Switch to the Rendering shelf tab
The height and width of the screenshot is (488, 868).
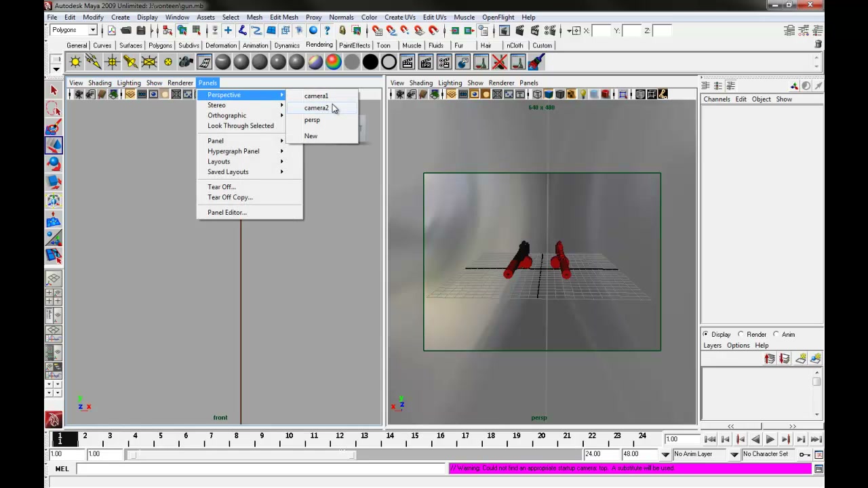click(x=319, y=45)
